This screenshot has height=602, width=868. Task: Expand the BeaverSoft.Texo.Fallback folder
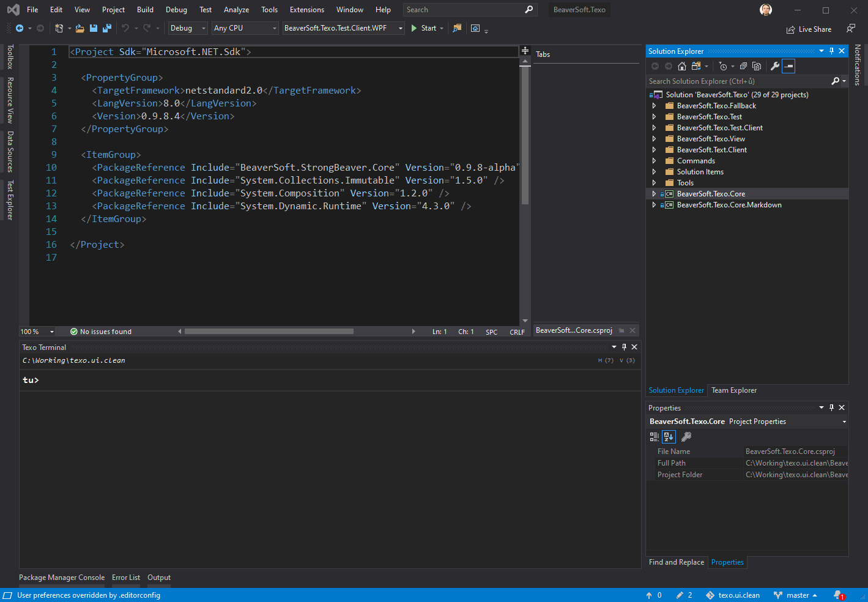[654, 106]
